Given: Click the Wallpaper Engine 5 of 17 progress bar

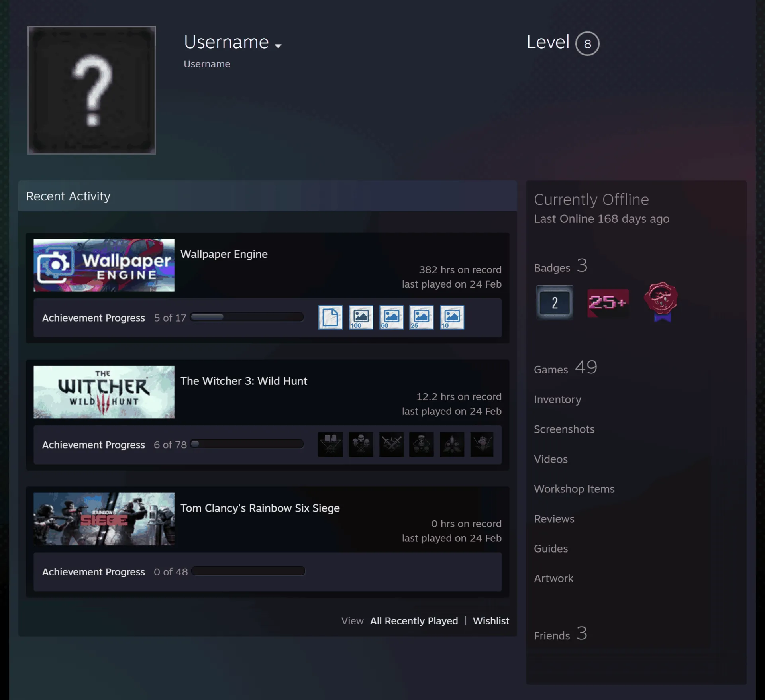Looking at the screenshot, I should tap(247, 317).
